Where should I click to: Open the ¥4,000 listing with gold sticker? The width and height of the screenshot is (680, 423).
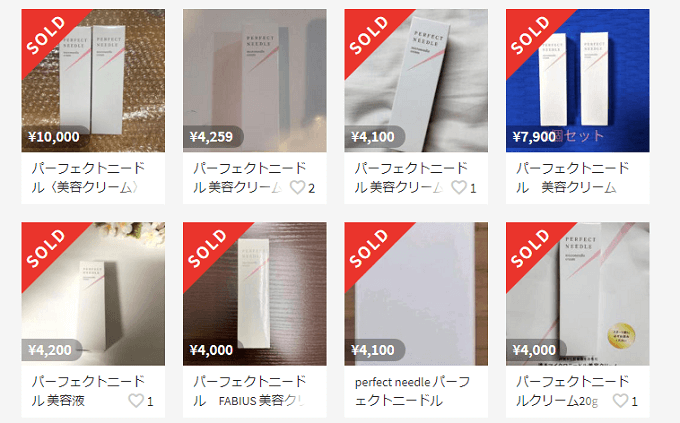point(578,294)
